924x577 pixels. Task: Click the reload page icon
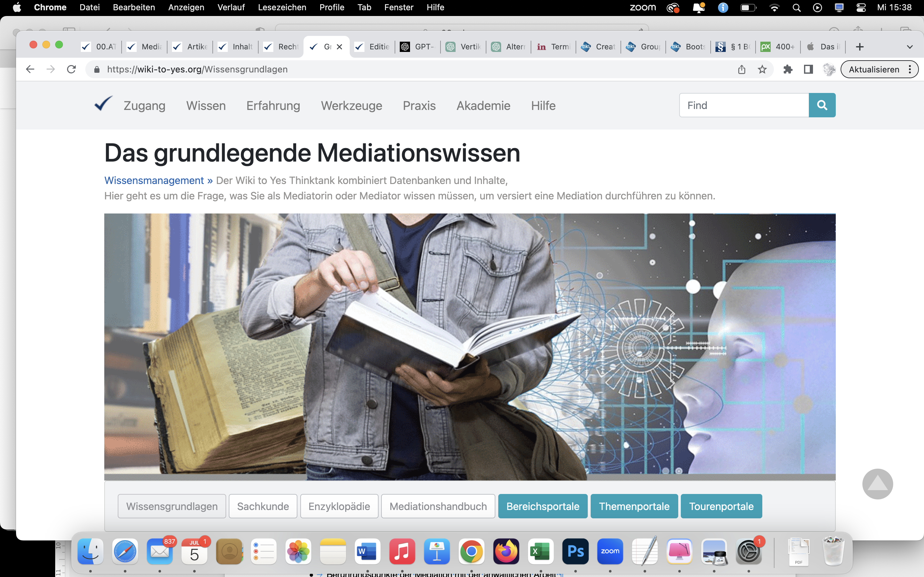(72, 69)
